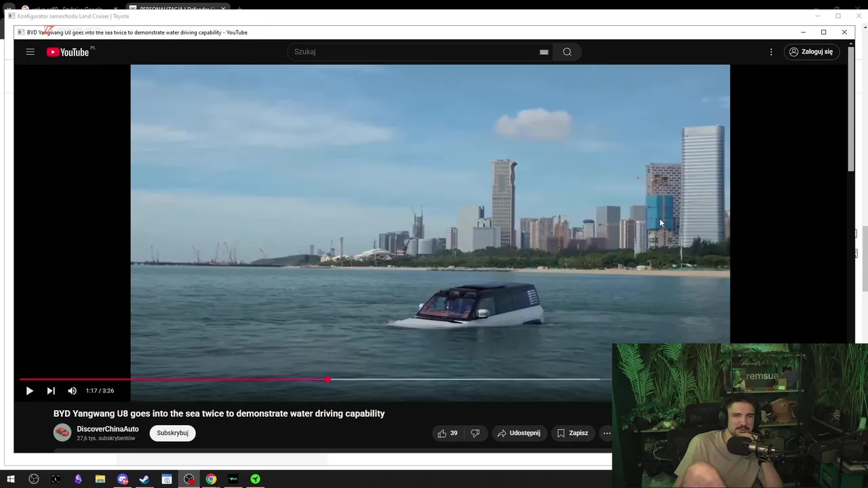
Task: Mute the video volume
Action: tap(72, 390)
